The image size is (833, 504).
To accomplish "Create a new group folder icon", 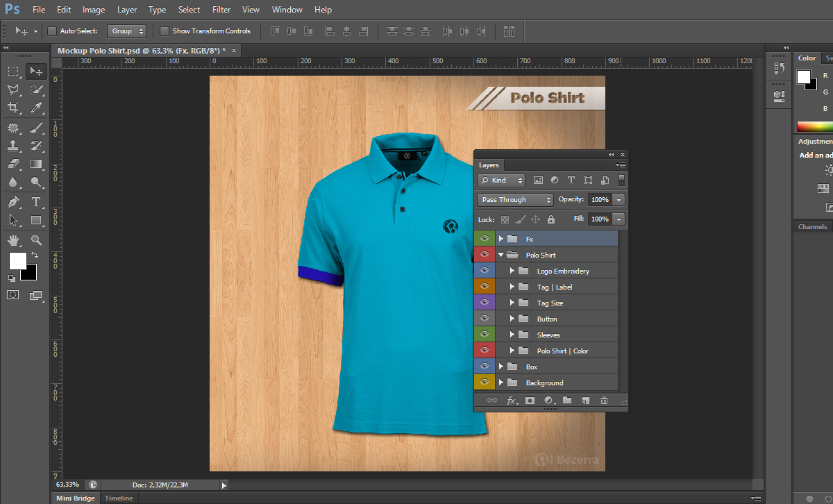I will 567,401.
